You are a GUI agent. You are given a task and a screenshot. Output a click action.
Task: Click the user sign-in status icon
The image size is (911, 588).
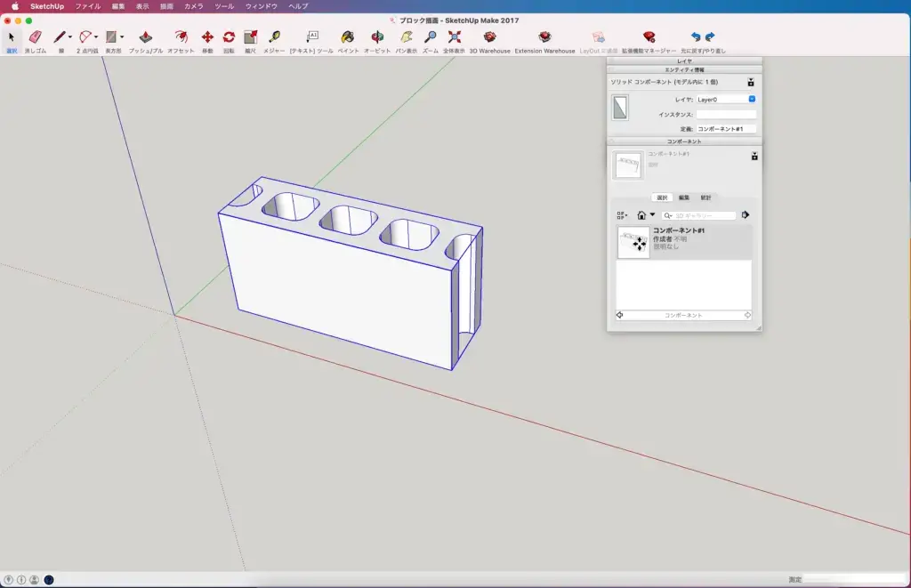(x=35, y=580)
